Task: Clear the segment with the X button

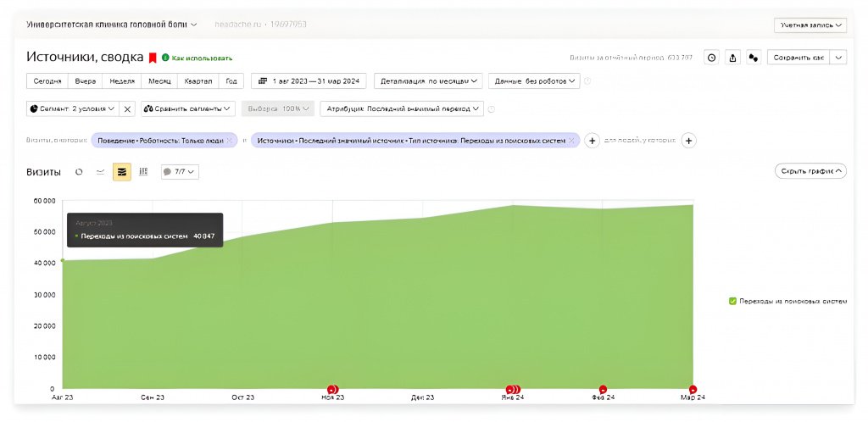Action: (x=126, y=108)
